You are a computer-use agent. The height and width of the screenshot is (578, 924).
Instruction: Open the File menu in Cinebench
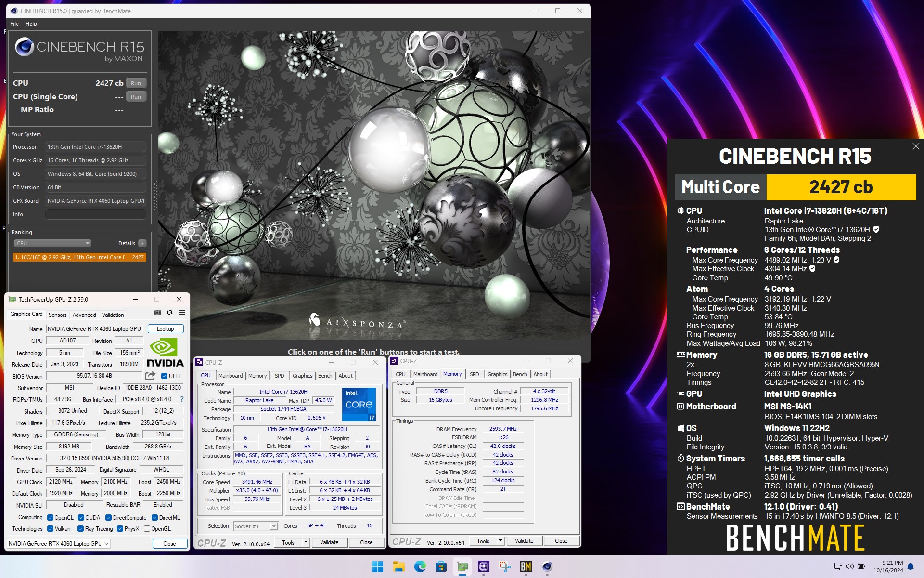(x=14, y=24)
